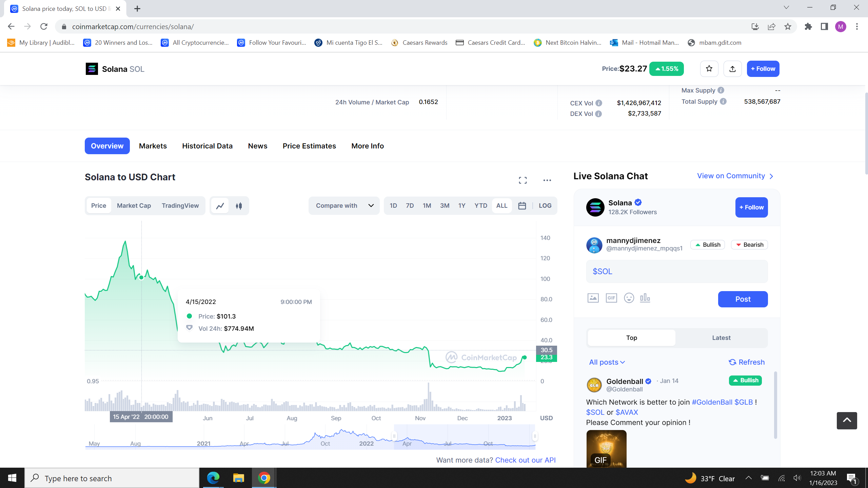Switch chart to Market Cap view
The width and height of the screenshot is (868, 488).
tap(134, 206)
